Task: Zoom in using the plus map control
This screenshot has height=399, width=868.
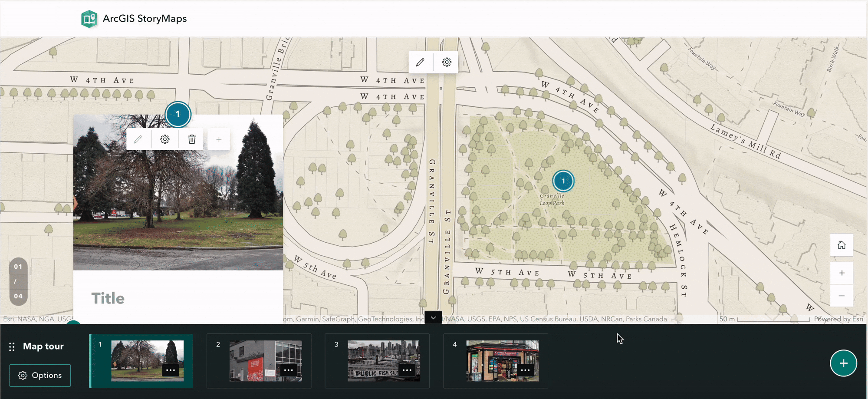Action: (842, 273)
